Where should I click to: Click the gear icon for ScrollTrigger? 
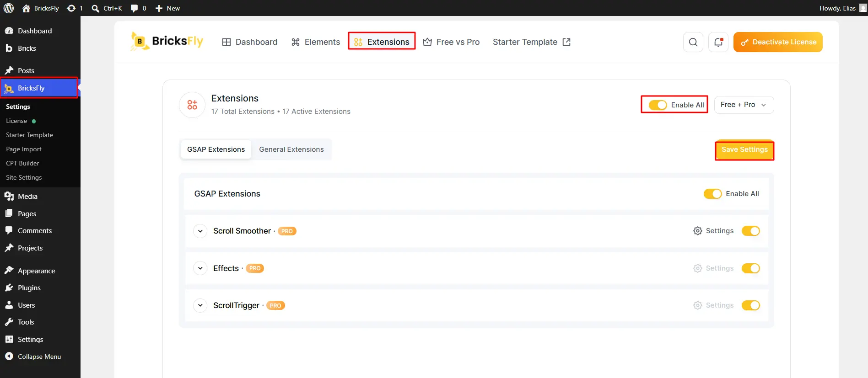pyautogui.click(x=698, y=305)
